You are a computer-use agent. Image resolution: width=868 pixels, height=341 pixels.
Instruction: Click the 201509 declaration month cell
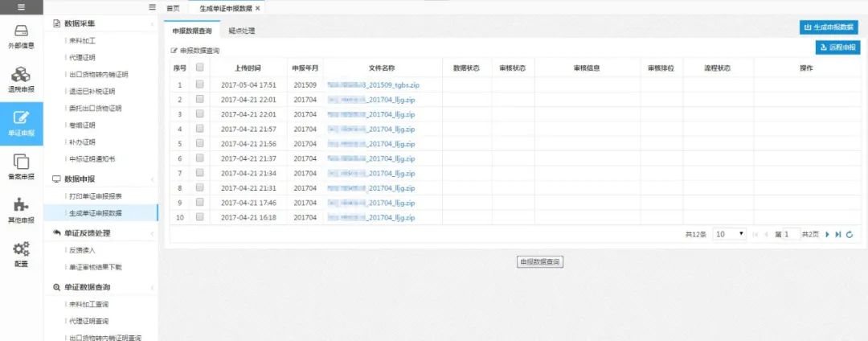305,85
